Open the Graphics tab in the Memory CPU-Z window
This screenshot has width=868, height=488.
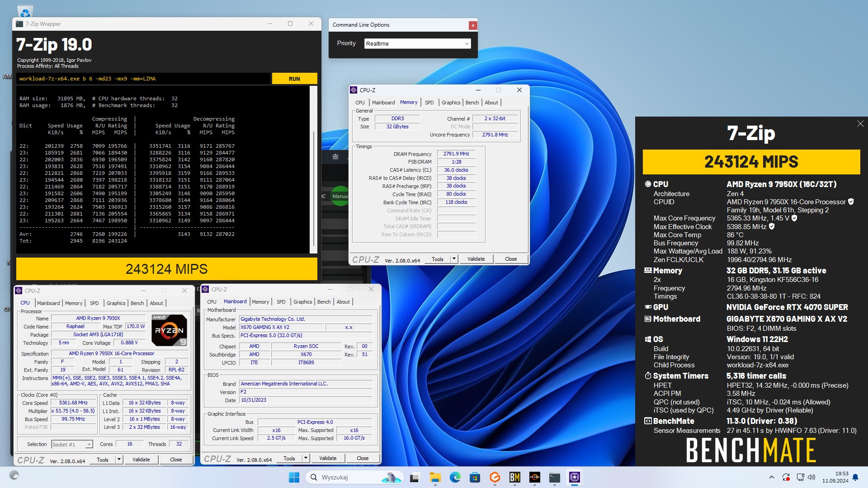tap(451, 103)
